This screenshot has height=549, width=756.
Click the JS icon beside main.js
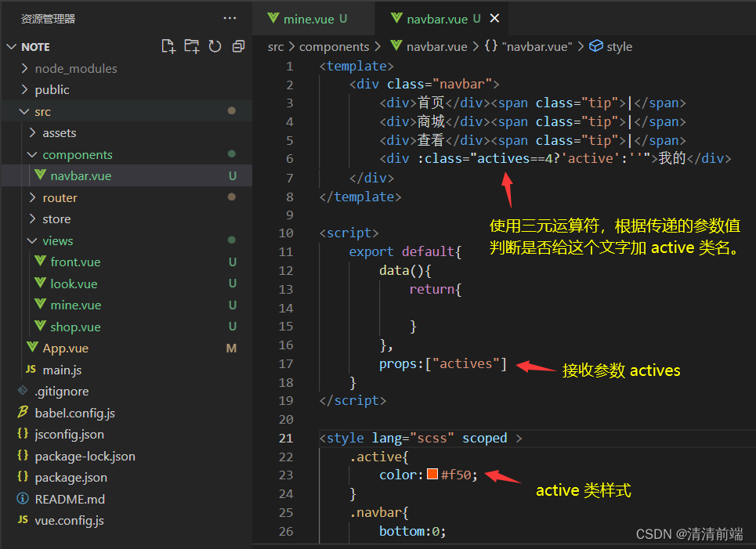(31, 369)
